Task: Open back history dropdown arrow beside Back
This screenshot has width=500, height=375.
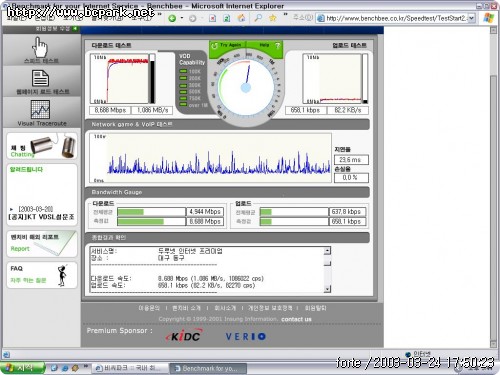Action: 182,18
